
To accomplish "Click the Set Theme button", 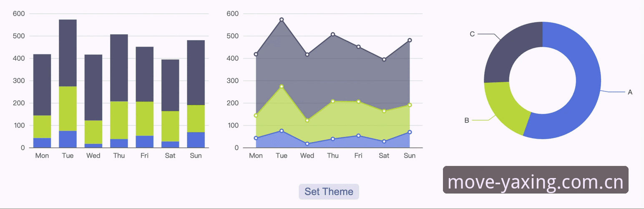I will point(329,192).
